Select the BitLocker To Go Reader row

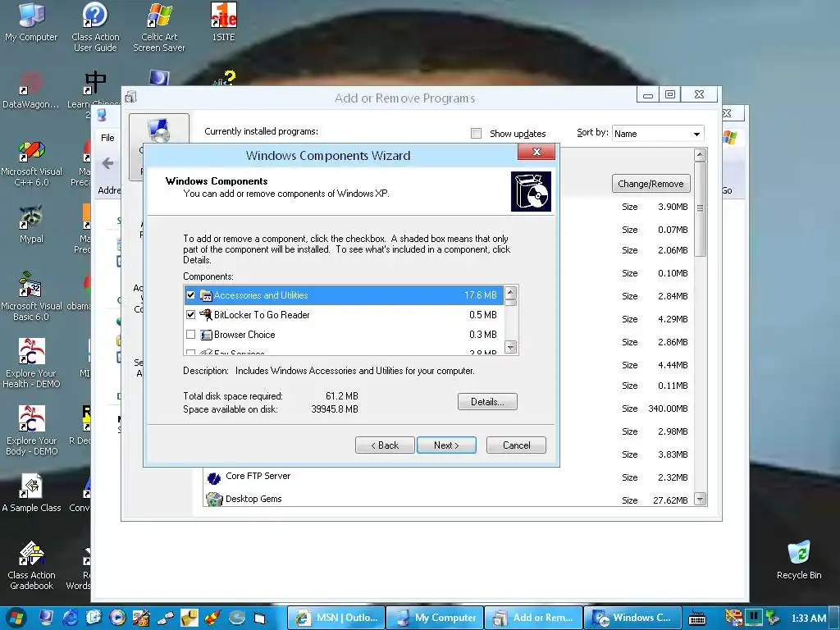tap(344, 315)
